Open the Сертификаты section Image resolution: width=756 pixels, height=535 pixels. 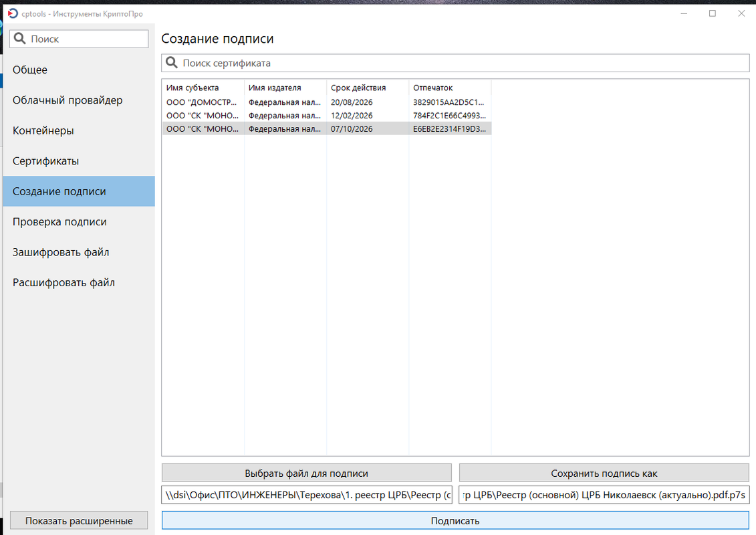tap(79, 161)
